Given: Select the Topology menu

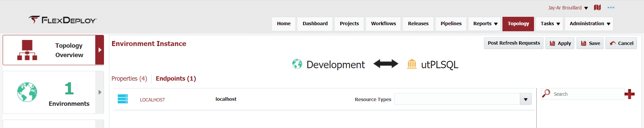Looking at the screenshot, I should point(518,24).
